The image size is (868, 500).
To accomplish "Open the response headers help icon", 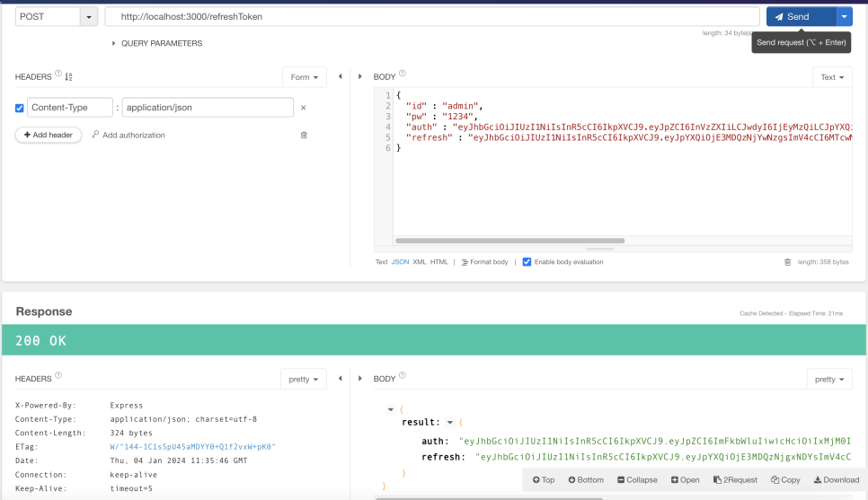I will 58,375.
